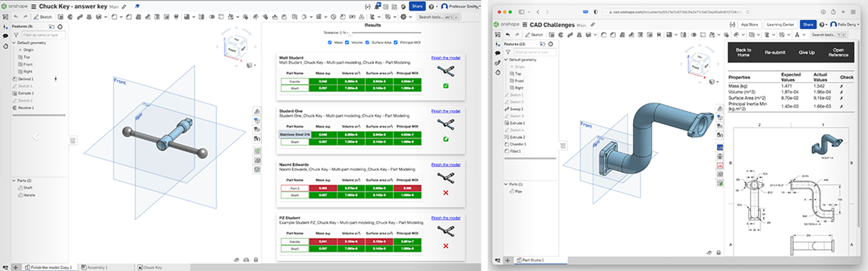Screen dimensions: 868x271
Task: Disable the Principal MOI checkbox
Action: pyautogui.click(x=395, y=42)
